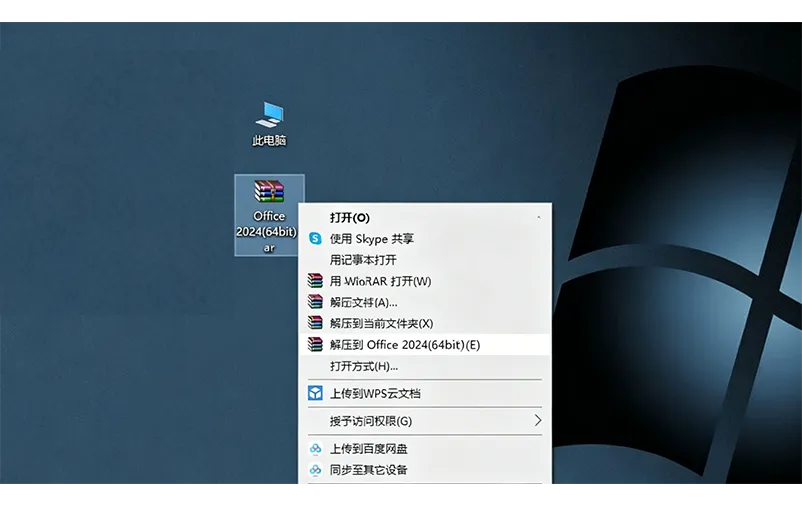Choose 打开(O) from the context menu
This screenshot has width=802, height=506.
[x=425, y=217]
